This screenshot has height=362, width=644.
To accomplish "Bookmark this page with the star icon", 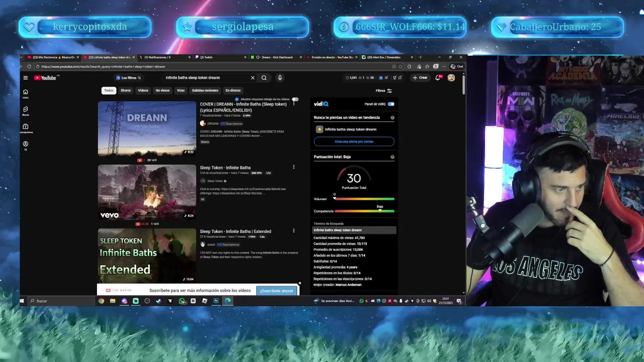I will tap(400, 66).
